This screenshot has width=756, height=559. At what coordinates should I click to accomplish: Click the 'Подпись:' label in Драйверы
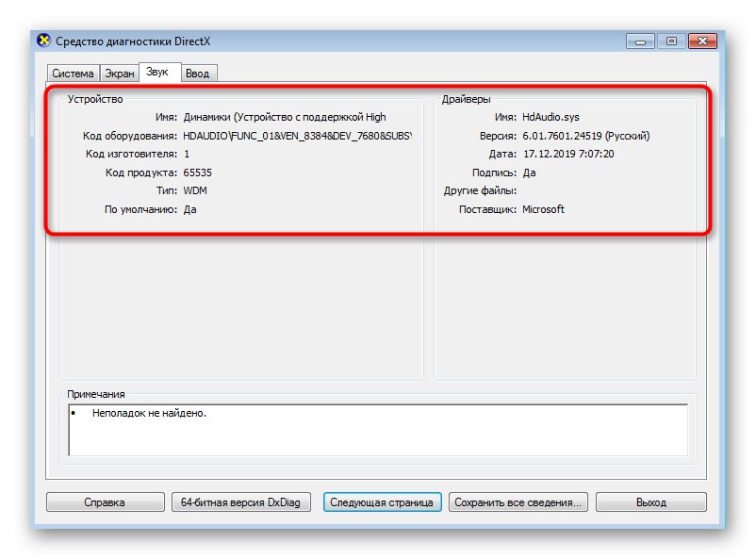494,173
